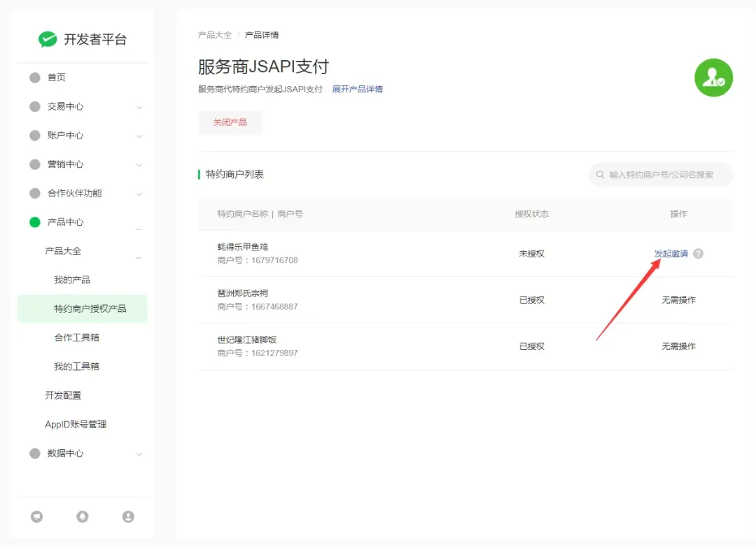Click 产品详情 breadcrumb

click(x=262, y=35)
